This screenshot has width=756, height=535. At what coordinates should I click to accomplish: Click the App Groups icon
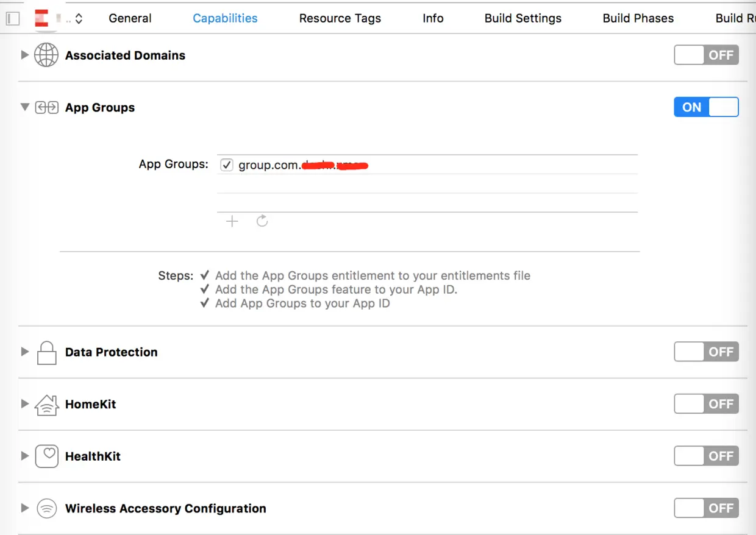pyautogui.click(x=46, y=108)
